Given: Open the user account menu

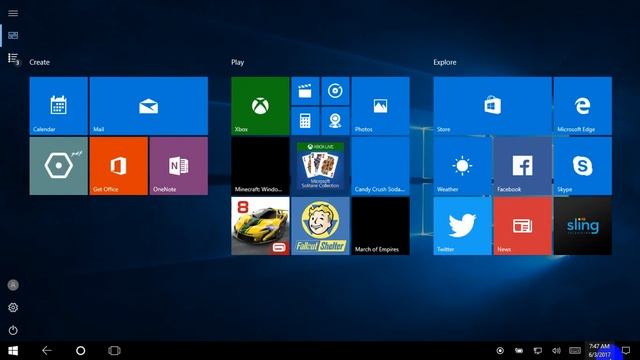Looking at the screenshot, I should point(13,285).
